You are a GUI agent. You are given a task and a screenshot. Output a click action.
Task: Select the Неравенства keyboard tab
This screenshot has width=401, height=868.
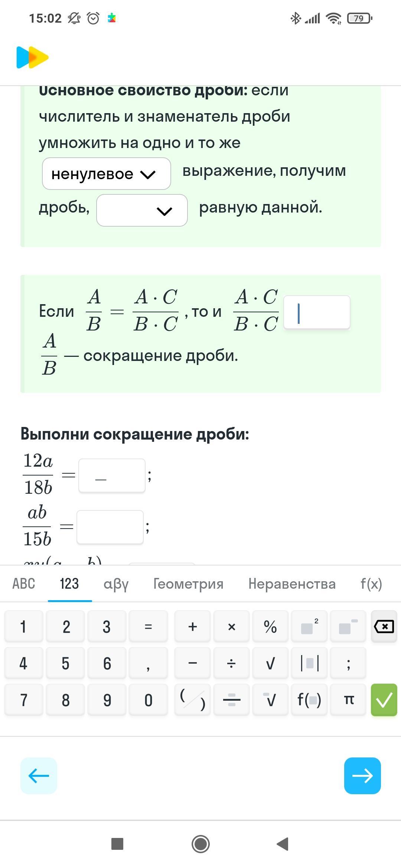[292, 583]
